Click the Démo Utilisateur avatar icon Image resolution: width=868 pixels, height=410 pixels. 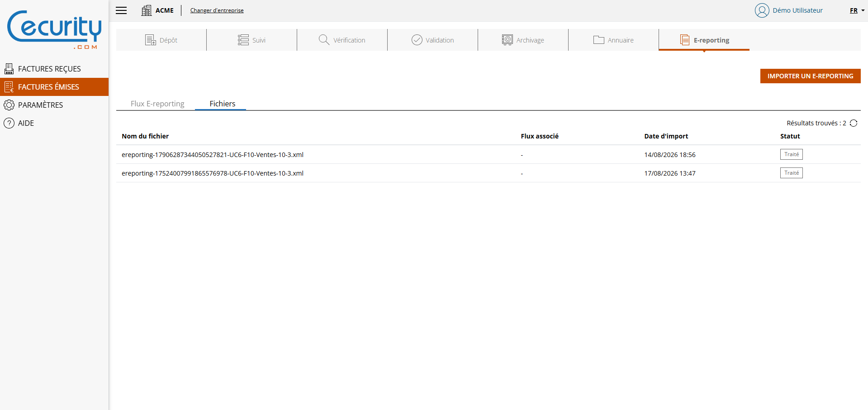point(762,10)
